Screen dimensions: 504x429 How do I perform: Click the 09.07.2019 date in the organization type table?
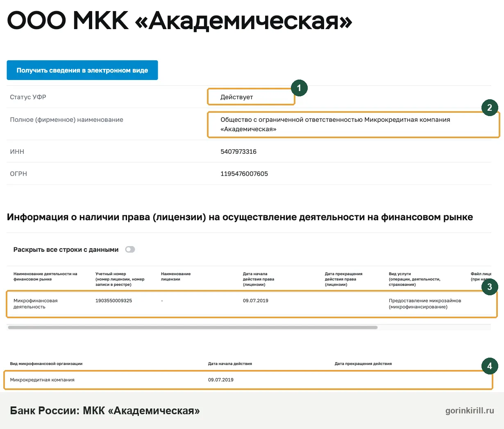221,380
